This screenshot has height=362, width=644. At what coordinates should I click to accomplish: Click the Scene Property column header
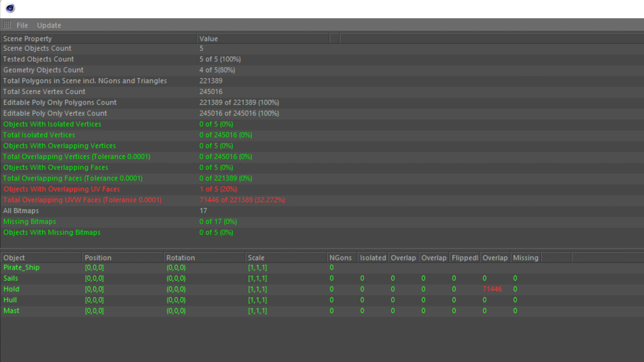coord(28,39)
